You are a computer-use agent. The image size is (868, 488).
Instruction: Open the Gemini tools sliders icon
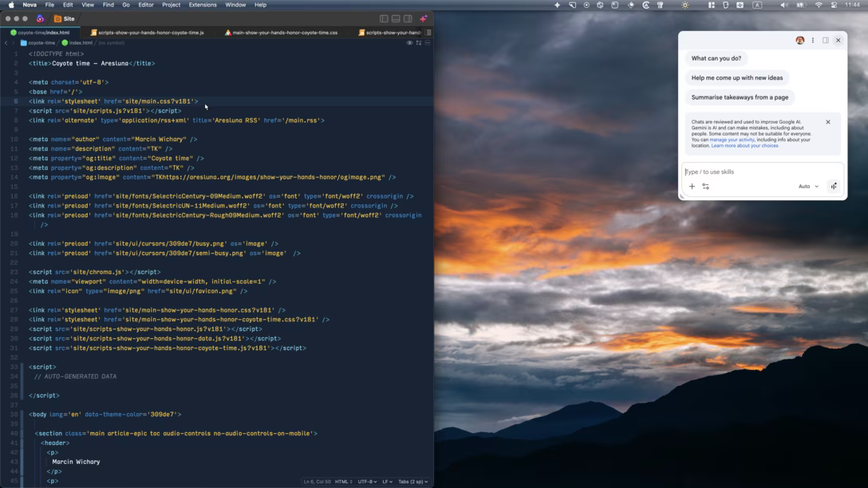point(706,187)
